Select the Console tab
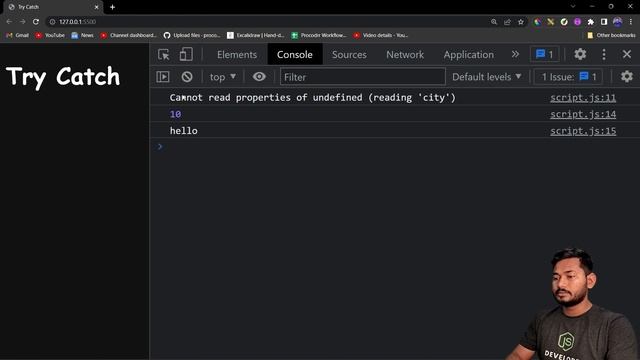This screenshot has width=640, height=360. (295, 55)
